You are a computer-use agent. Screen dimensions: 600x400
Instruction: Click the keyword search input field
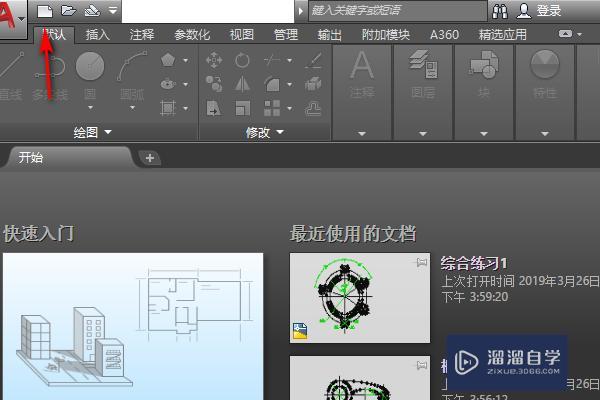397,10
